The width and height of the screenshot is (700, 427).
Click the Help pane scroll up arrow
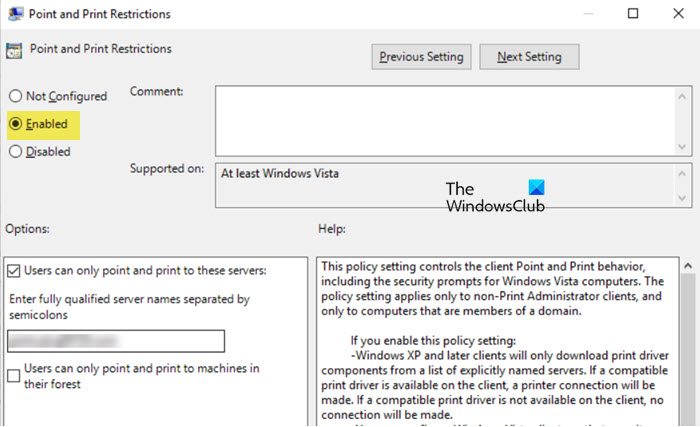tap(686, 266)
